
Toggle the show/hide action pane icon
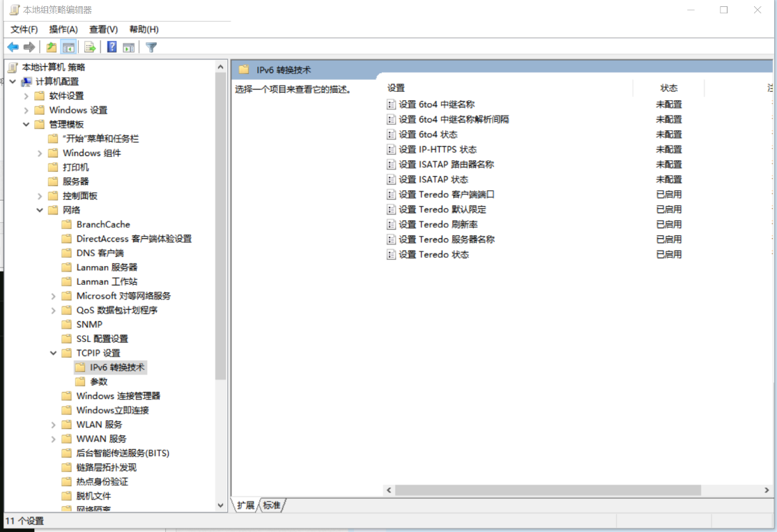(x=129, y=47)
